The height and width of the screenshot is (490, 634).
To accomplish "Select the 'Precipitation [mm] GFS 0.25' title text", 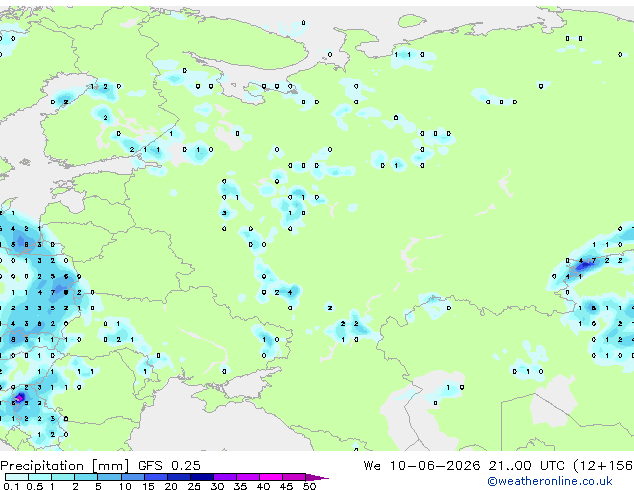I will (100, 466).
